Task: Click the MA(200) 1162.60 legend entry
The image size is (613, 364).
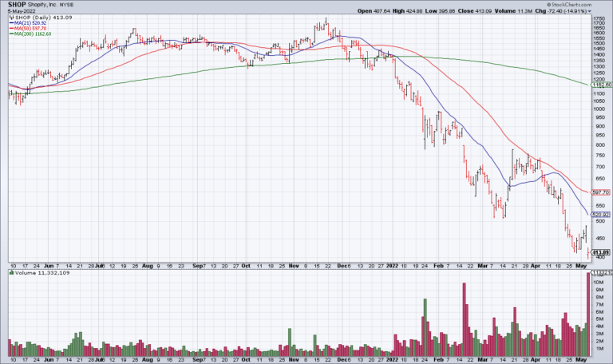Action: tap(30, 34)
